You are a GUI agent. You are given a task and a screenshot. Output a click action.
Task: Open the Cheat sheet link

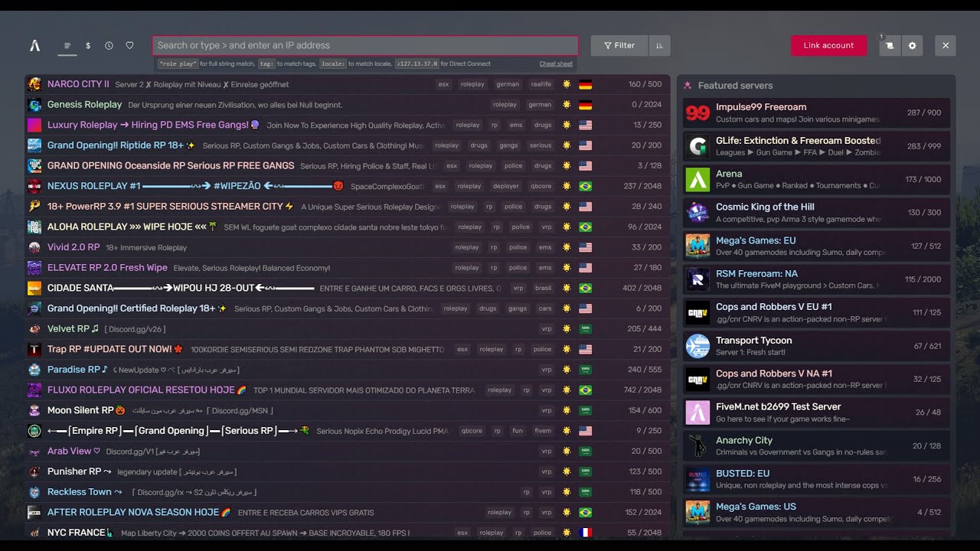point(556,64)
